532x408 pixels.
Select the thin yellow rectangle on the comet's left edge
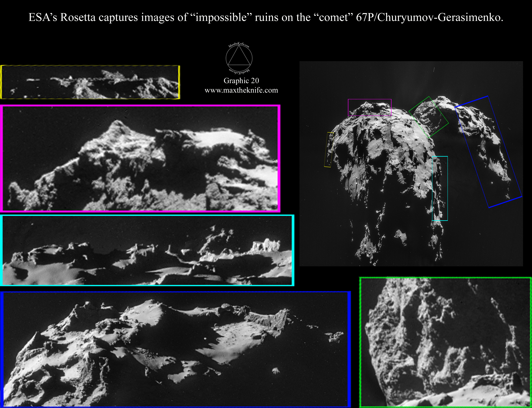tap(329, 150)
